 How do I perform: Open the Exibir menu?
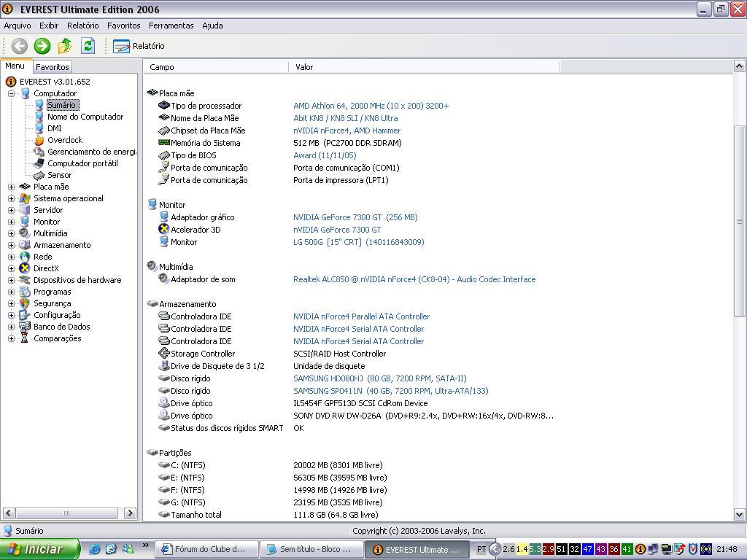pyautogui.click(x=49, y=26)
